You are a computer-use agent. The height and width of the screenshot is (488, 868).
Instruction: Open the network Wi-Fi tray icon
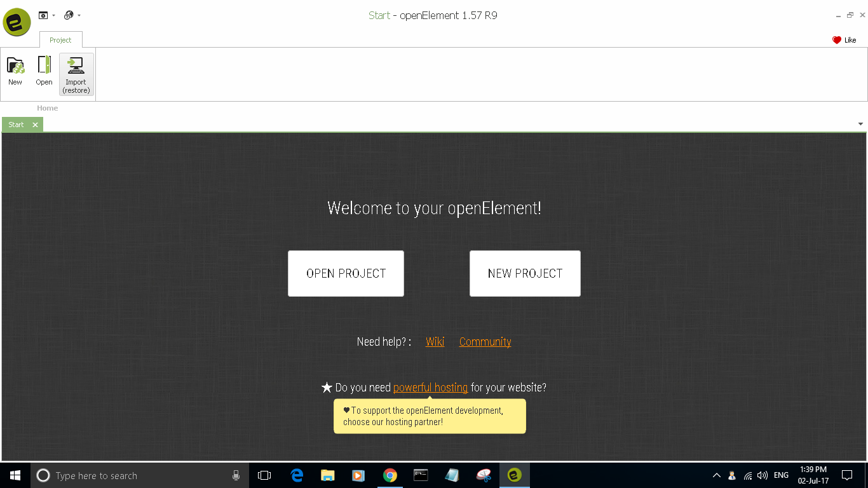coord(748,475)
